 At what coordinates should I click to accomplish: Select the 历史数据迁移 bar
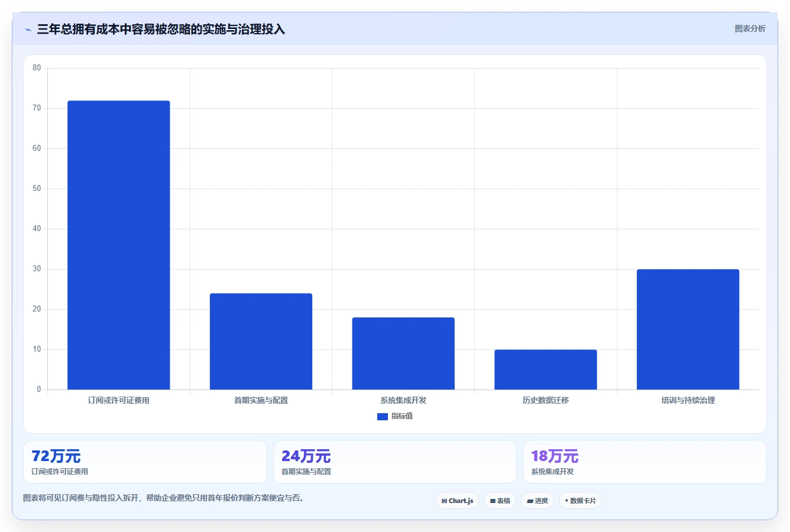546,369
